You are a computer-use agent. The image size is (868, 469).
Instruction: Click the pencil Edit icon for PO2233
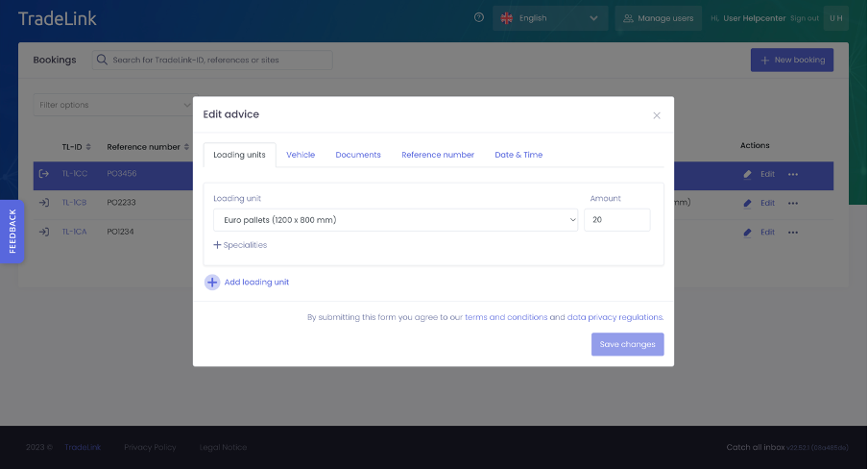[748, 203]
